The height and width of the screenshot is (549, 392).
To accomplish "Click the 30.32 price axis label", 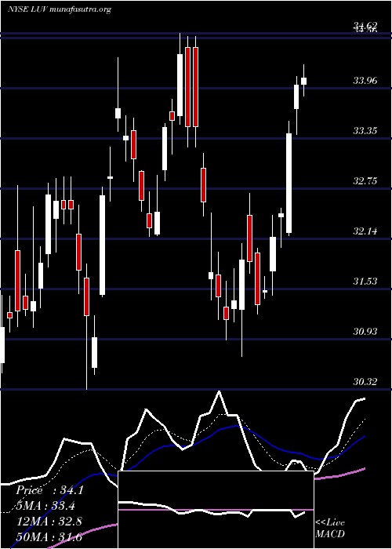I will 365,381.
